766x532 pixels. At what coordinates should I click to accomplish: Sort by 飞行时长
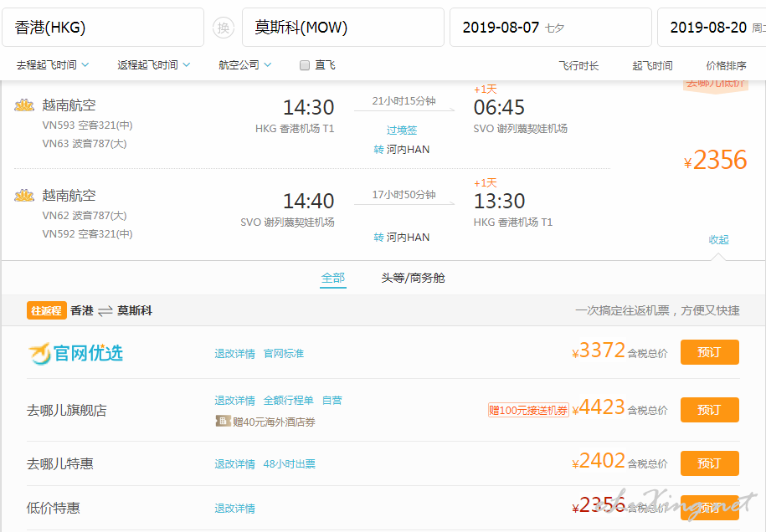click(x=578, y=65)
